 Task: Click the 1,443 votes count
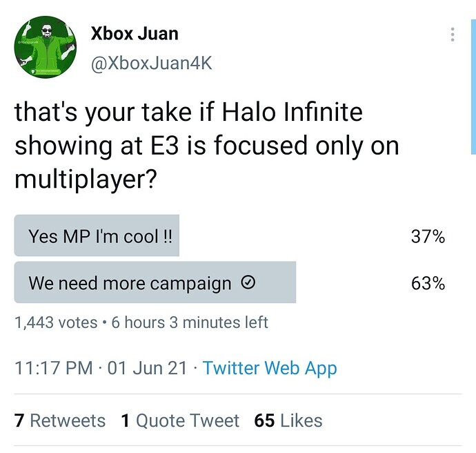click(56, 322)
